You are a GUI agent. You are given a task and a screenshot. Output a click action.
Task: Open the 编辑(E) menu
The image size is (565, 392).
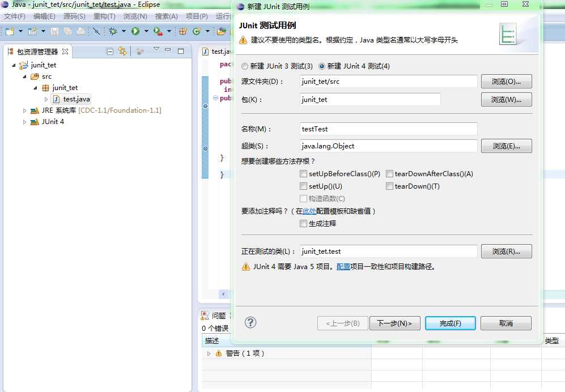[44, 16]
